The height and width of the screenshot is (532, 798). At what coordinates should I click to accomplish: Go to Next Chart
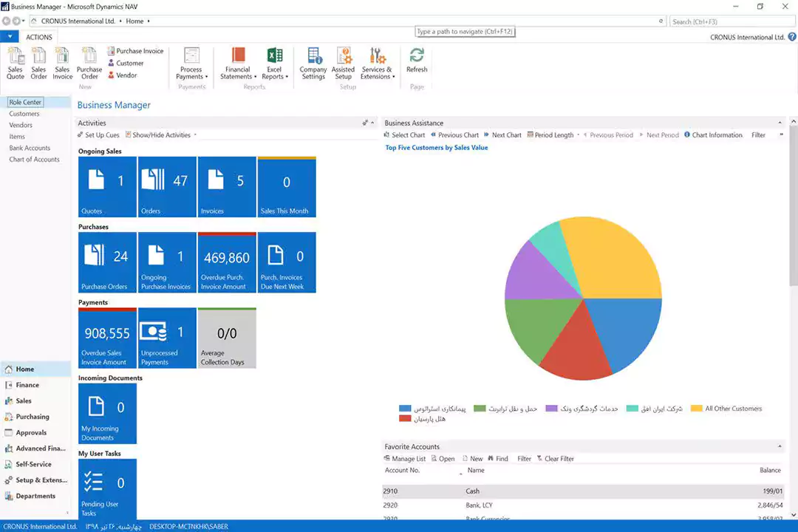(x=503, y=135)
